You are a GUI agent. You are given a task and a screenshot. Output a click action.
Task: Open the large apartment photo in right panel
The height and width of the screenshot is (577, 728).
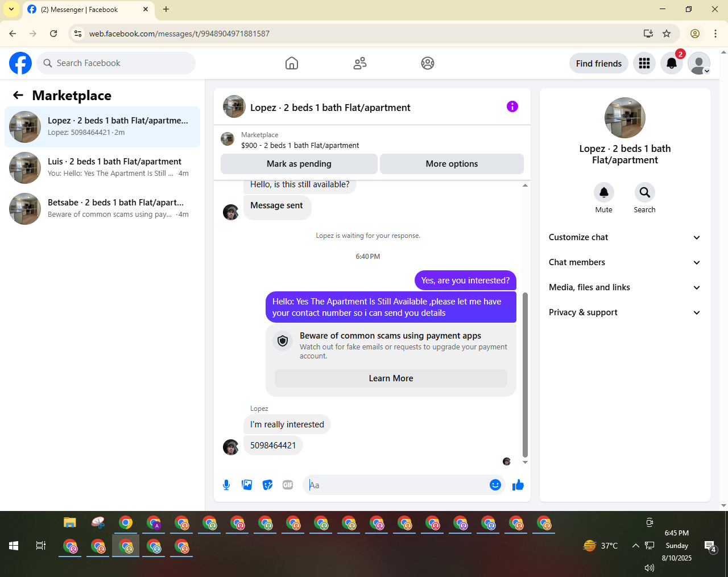coord(625,118)
